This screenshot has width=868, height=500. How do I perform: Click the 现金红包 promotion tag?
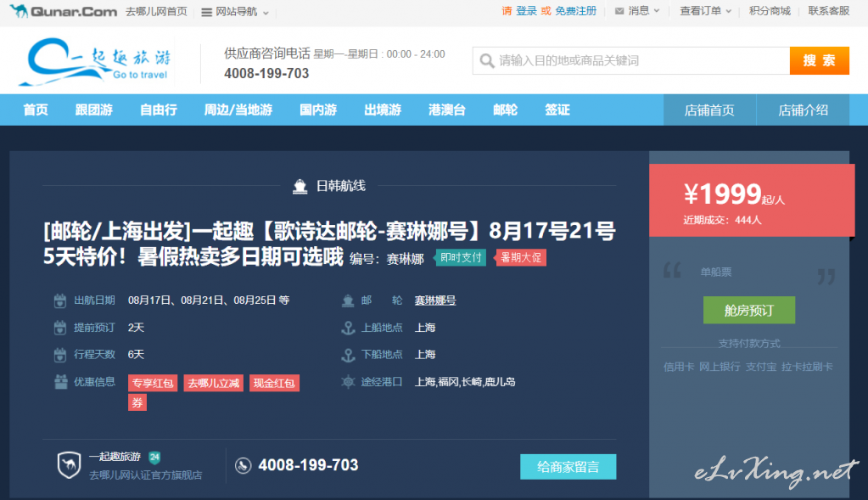point(275,383)
